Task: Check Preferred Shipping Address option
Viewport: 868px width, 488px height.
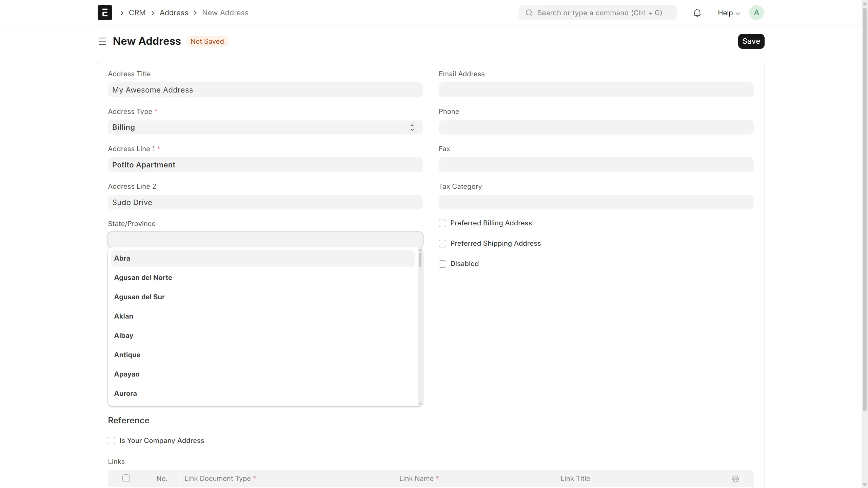Action: [x=442, y=244]
